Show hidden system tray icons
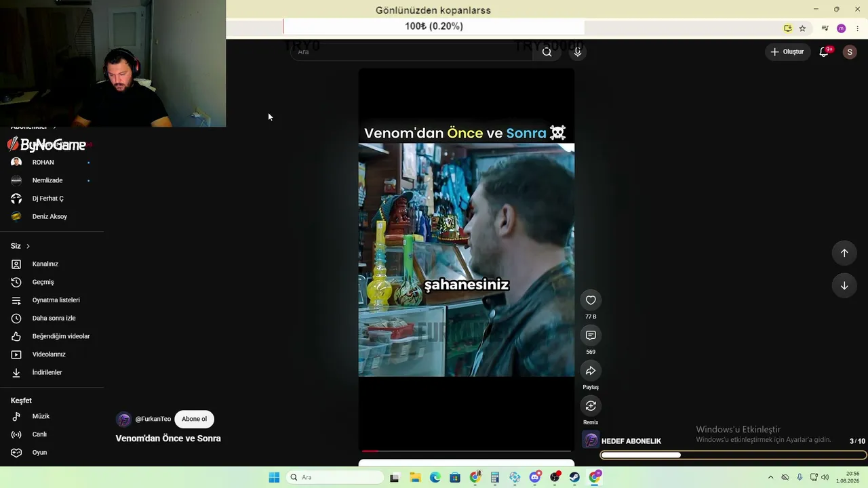868x488 pixels. coord(770,477)
